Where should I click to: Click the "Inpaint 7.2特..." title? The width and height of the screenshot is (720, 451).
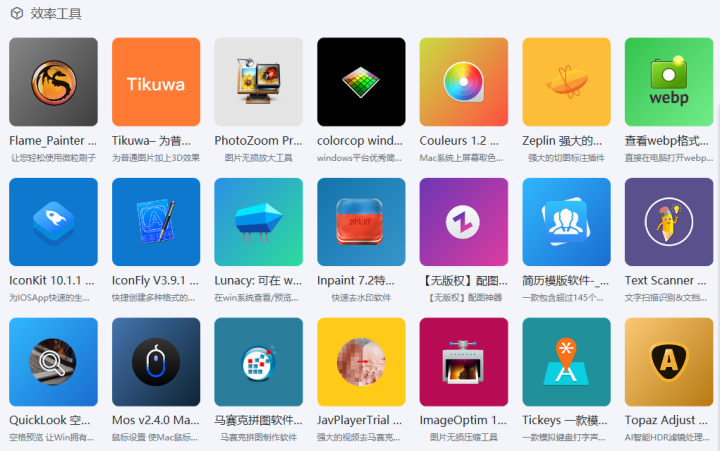tap(355, 281)
